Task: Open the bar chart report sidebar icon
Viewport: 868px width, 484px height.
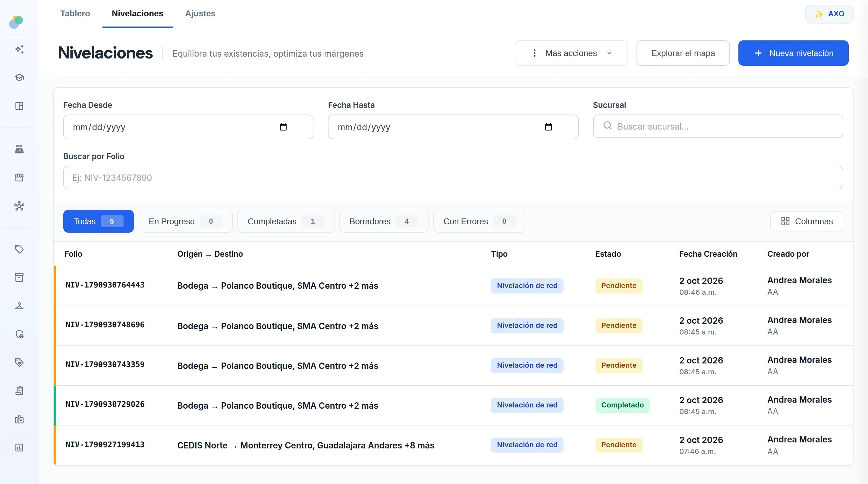Action: click(x=19, y=447)
